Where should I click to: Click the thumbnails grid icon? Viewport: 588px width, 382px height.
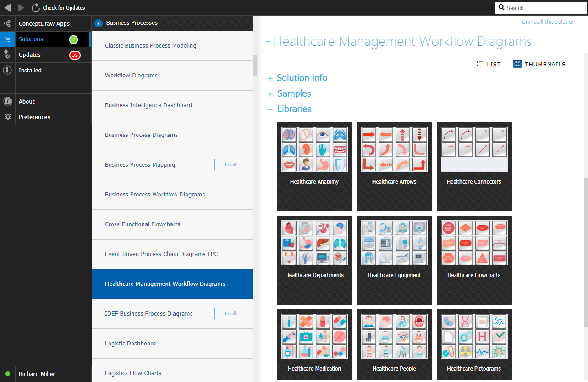tap(517, 64)
